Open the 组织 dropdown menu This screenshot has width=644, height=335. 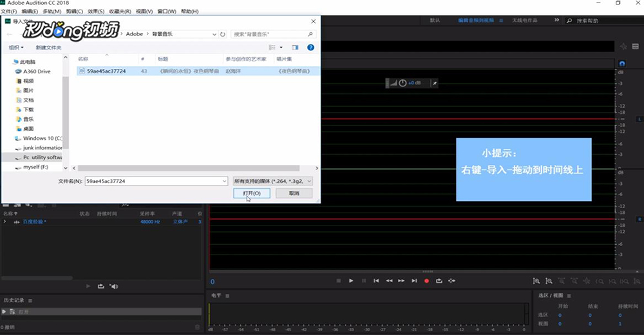[x=16, y=47]
